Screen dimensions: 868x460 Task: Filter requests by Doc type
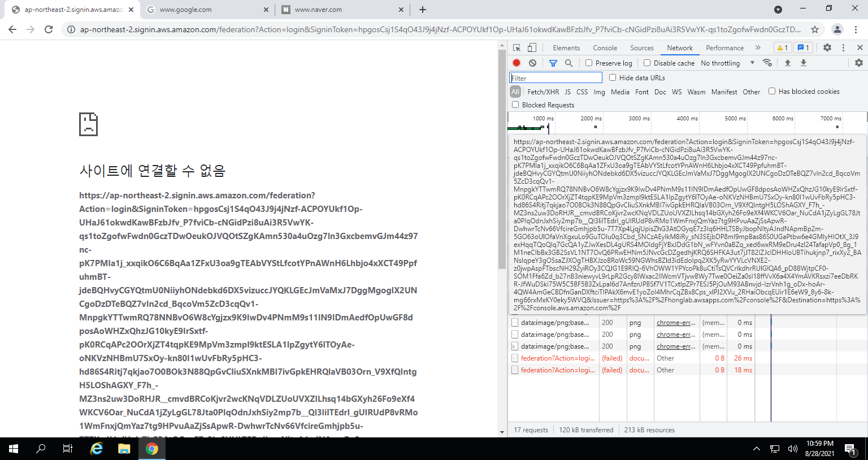pos(660,92)
